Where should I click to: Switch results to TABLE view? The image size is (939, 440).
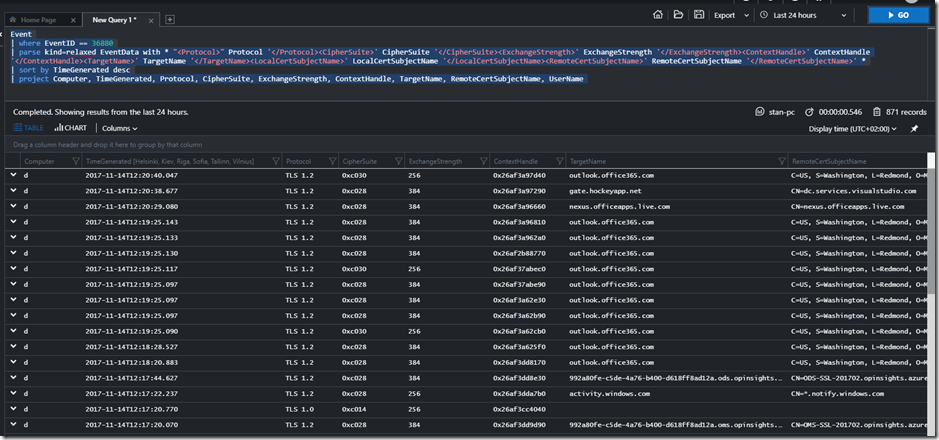click(29, 128)
